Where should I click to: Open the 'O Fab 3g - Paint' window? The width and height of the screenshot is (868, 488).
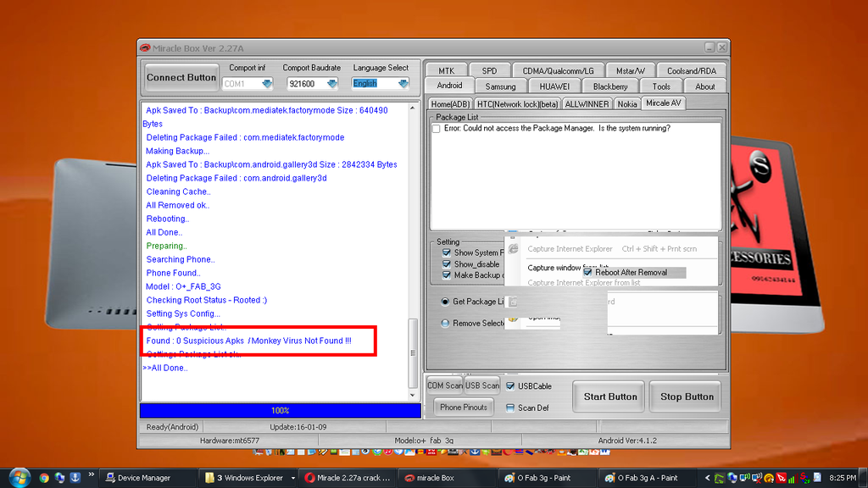[x=546, y=478]
